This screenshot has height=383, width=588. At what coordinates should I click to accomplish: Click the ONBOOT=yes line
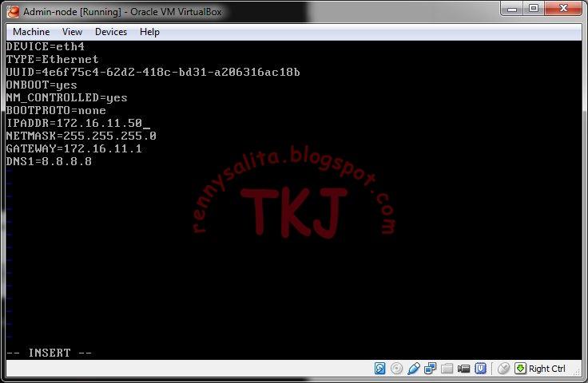[42, 85]
